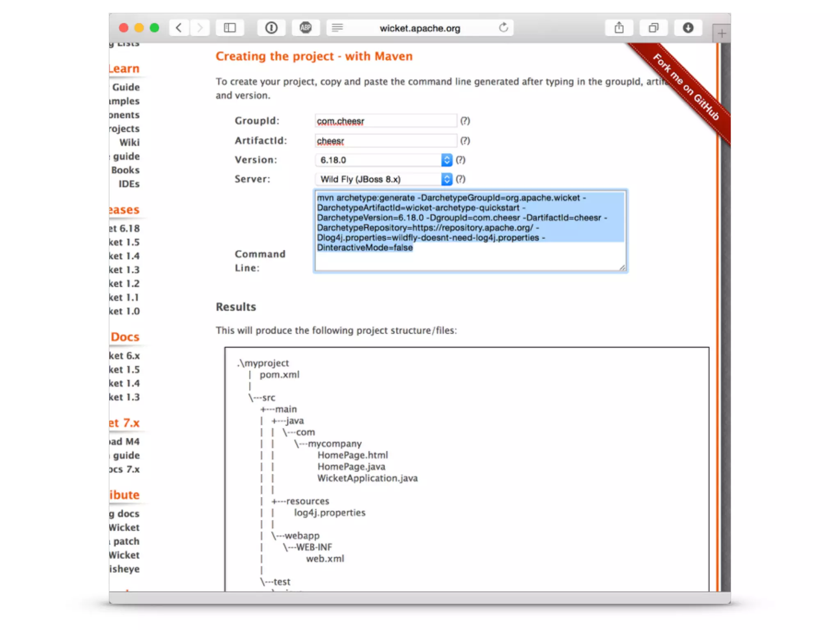The height and width of the screenshot is (630, 840).
Task: Open the Share sheet icon
Action: point(619,28)
